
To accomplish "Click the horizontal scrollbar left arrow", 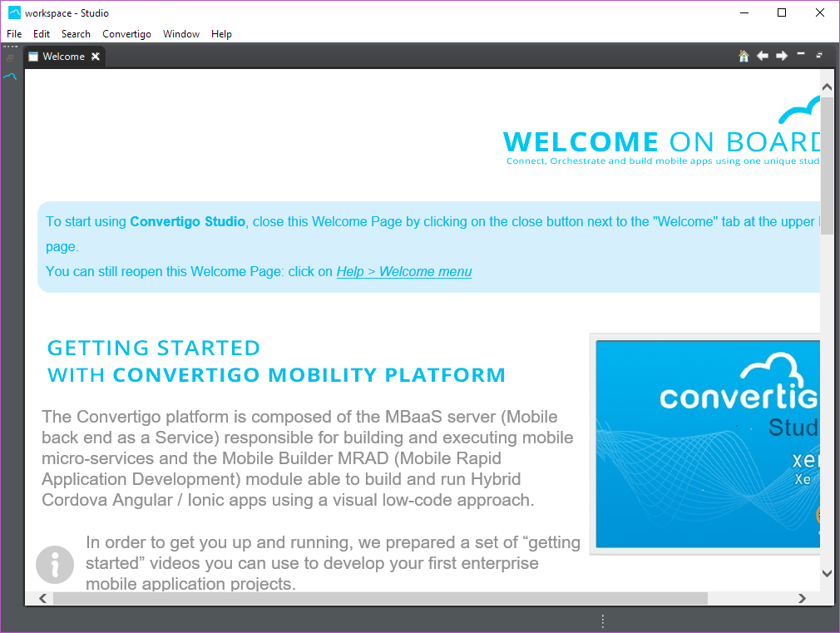I will click(42, 598).
